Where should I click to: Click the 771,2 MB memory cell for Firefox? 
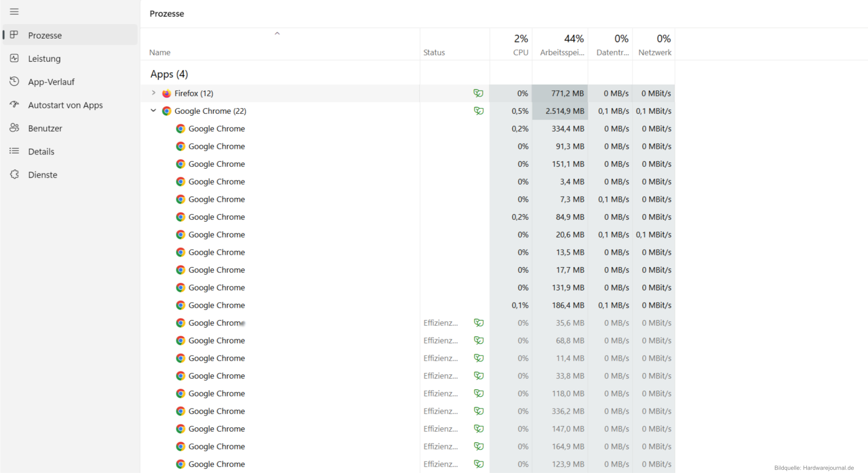560,93
